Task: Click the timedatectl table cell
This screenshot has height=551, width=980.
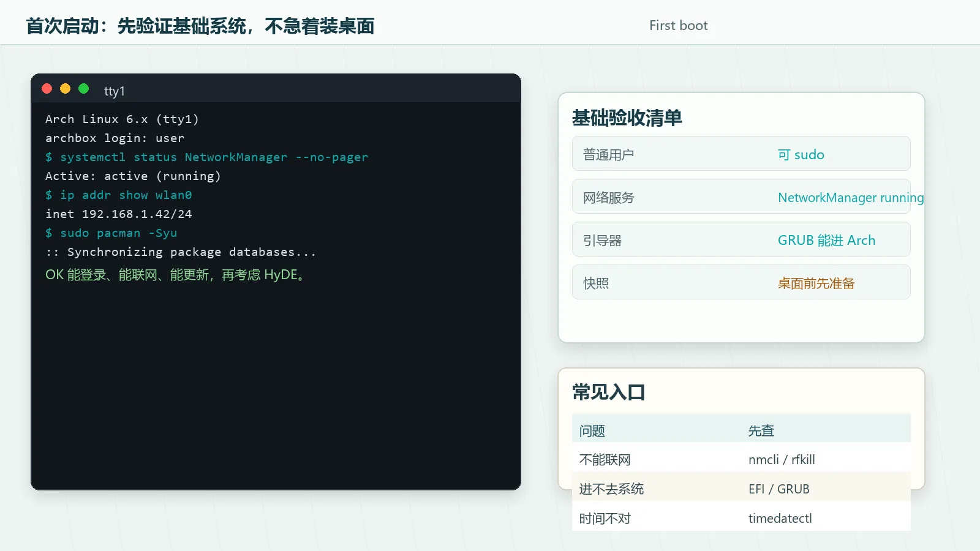Action: click(x=780, y=518)
